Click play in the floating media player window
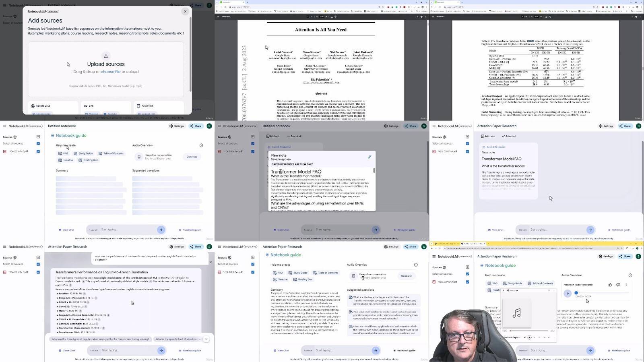Screen dimensions: 644x362 tap(529, 337)
